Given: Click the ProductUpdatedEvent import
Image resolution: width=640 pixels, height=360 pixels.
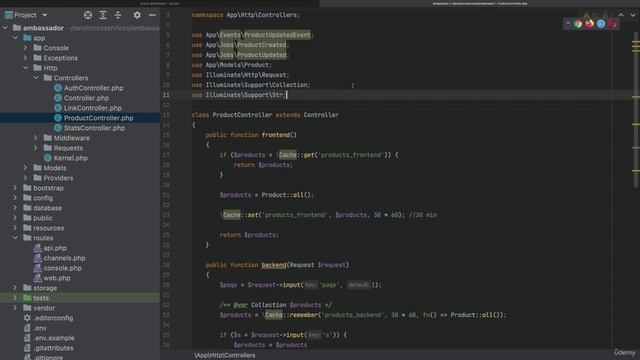Looking at the screenshot, I should tap(277, 35).
